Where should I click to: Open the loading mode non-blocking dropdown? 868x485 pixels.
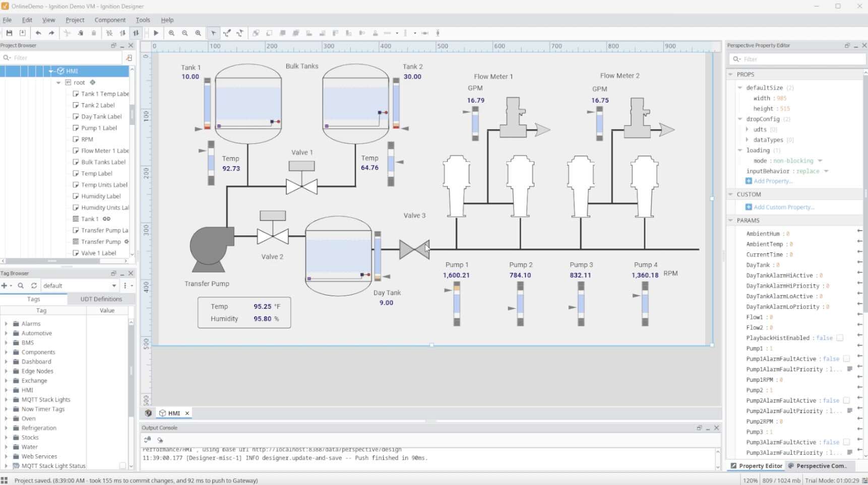[x=820, y=161]
